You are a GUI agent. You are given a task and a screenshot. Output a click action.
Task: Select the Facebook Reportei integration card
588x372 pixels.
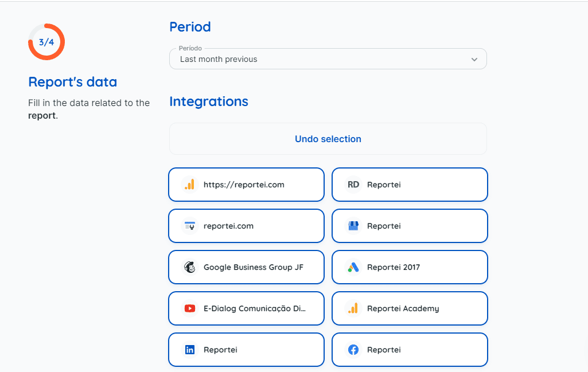point(410,350)
